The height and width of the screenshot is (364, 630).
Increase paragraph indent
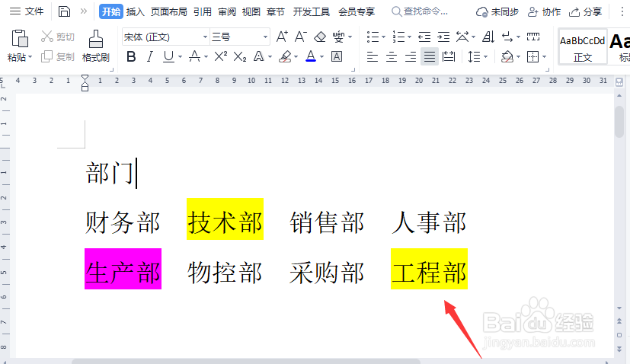[x=443, y=37]
